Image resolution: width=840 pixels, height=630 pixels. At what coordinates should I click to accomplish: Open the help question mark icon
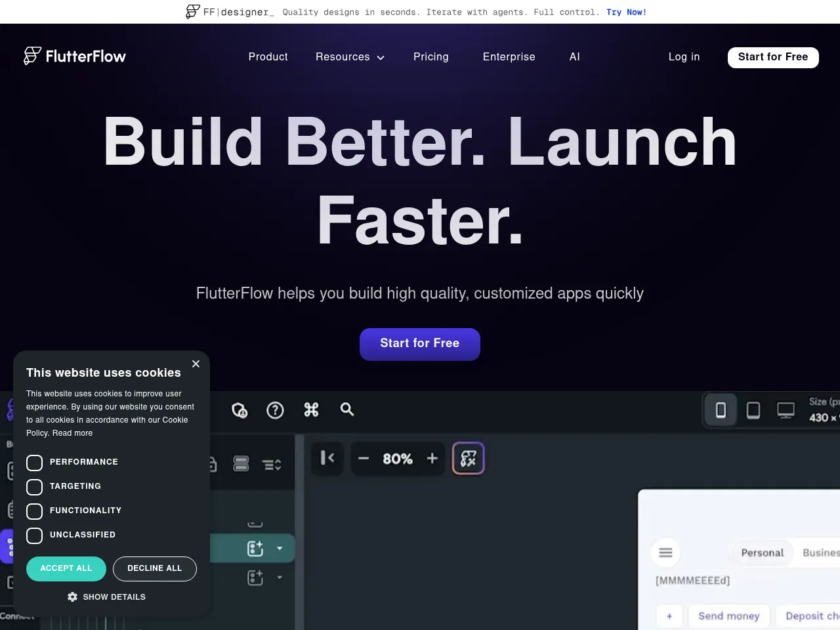click(x=275, y=410)
